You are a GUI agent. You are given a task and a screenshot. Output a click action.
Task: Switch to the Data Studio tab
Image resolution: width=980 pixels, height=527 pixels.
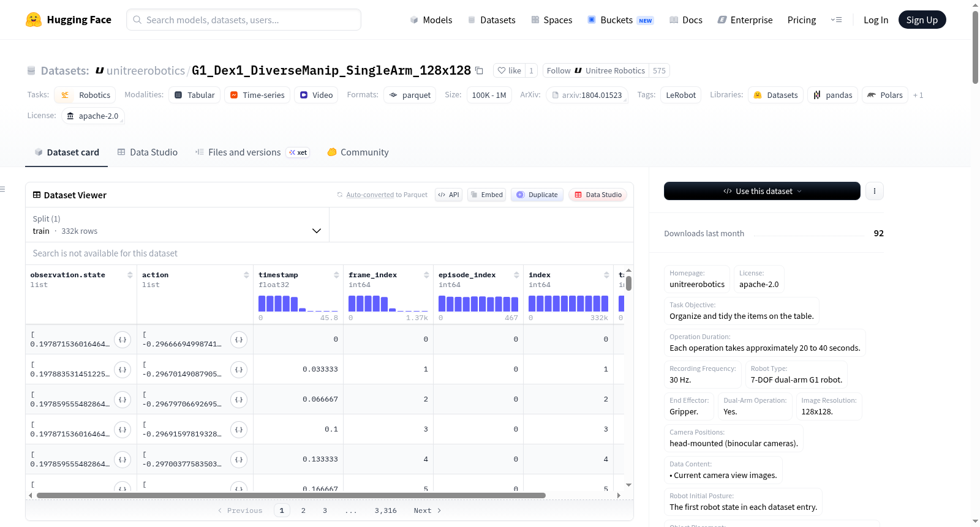[x=148, y=152]
